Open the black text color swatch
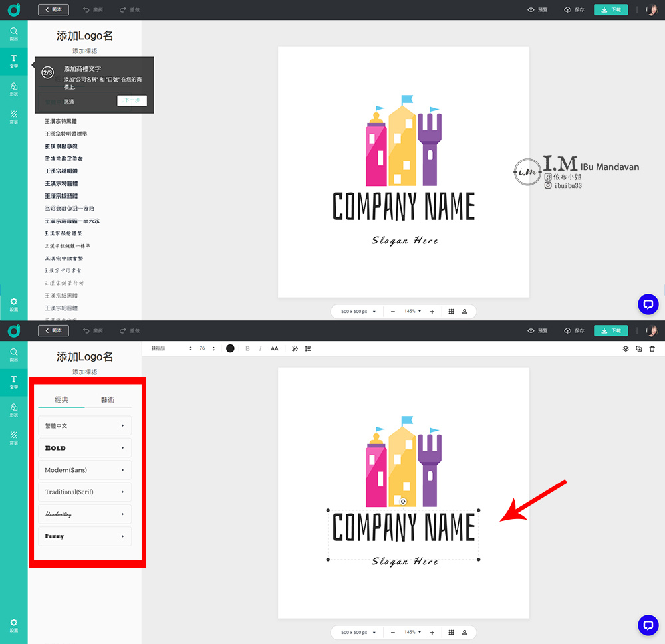The height and width of the screenshot is (644, 665). click(x=230, y=348)
